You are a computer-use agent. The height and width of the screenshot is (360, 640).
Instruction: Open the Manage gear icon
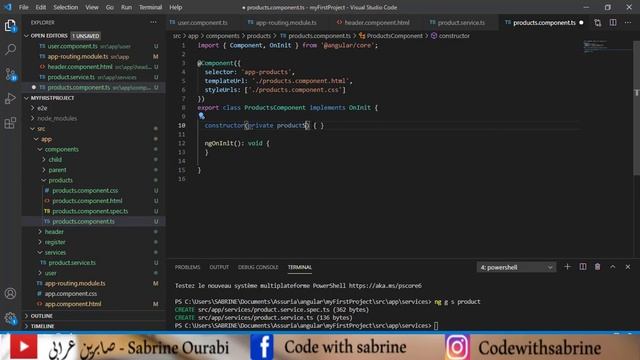point(10,318)
